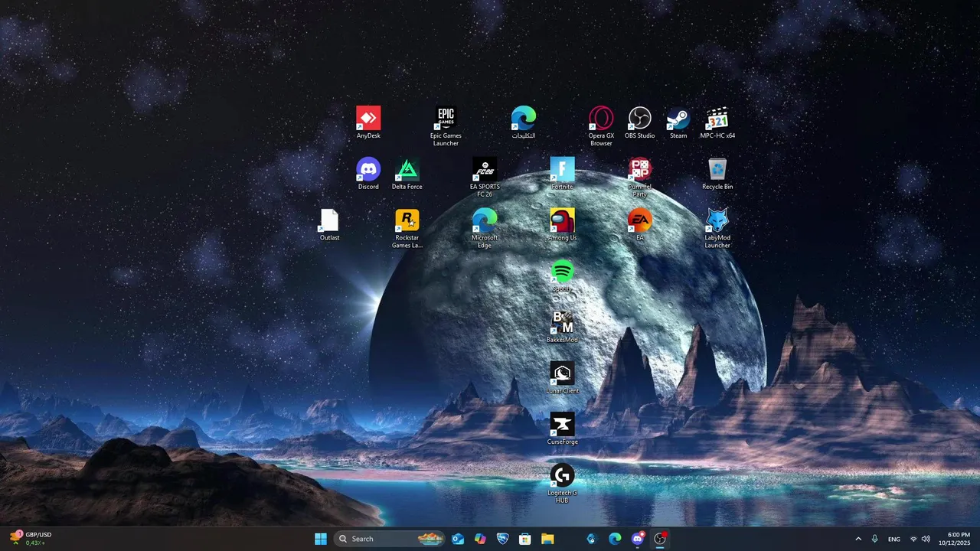Select the Pummel Party desktop icon
The height and width of the screenshot is (551, 980).
[639, 178]
